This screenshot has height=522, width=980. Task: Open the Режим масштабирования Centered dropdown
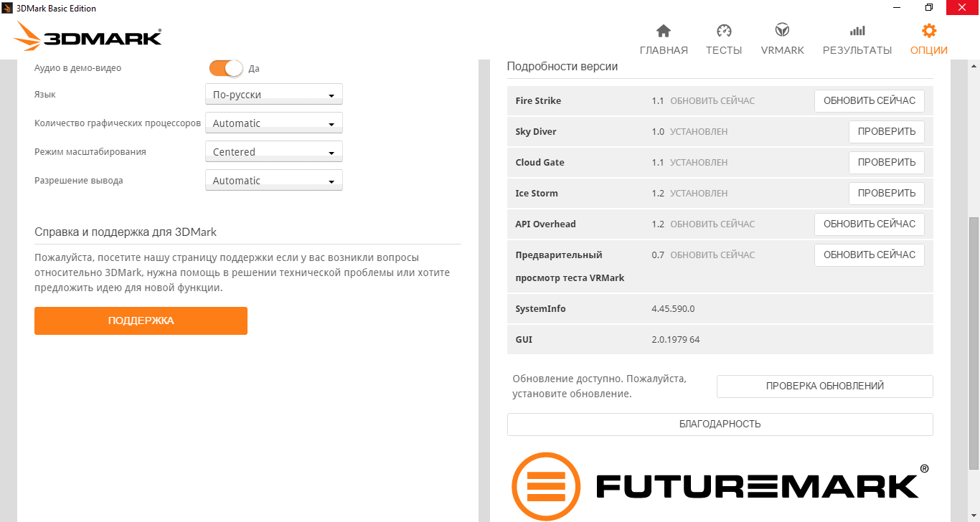[274, 152]
